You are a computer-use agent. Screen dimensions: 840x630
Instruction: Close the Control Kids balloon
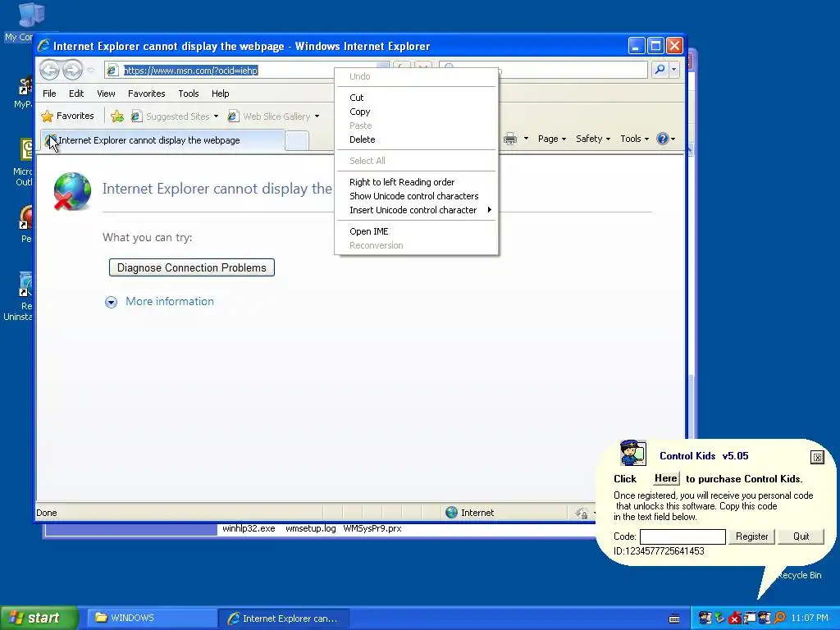pyautogui.click(x=817, y=457)
